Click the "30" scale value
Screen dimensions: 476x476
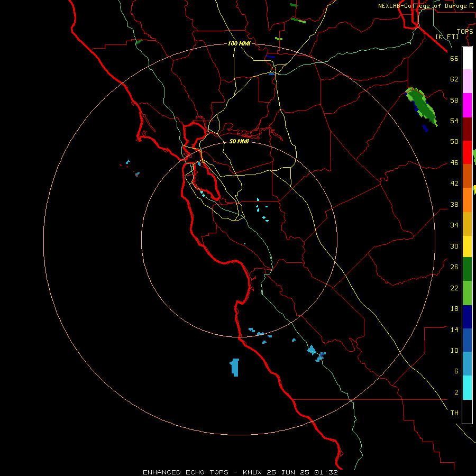[x=454, y=246]
